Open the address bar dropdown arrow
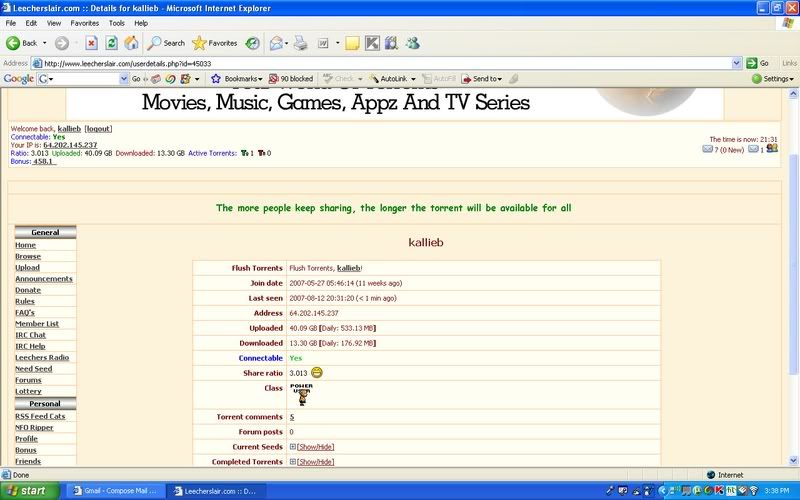 click(737, 63)
